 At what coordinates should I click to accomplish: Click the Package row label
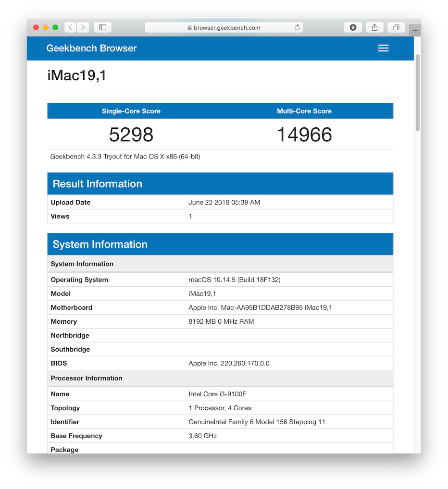64,450
